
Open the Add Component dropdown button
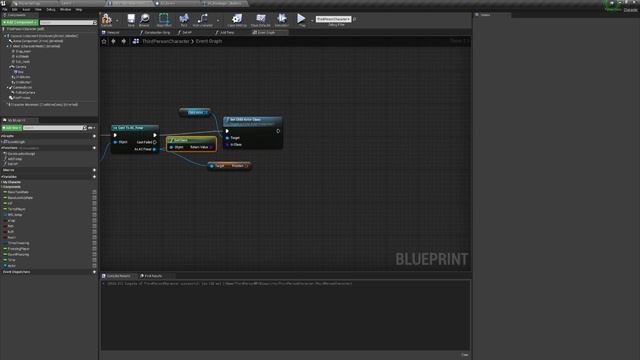point(20,22)
